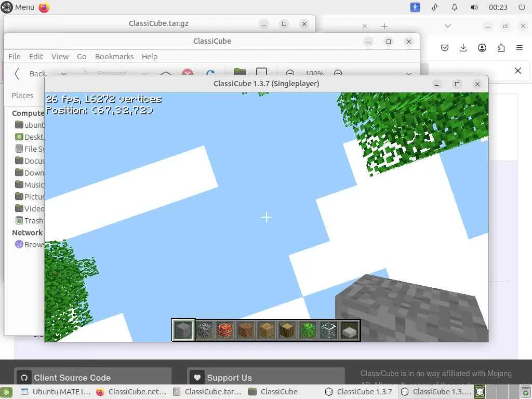Select the dirt block in the hotbar

(x=246, y=330)
